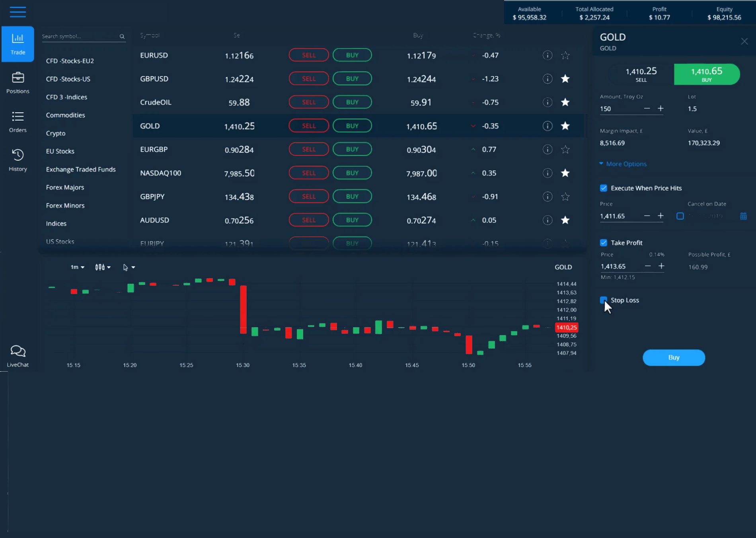756x538 pixels.
Task: Open the candlestick chart type dropdown
Action: [103, 267]
